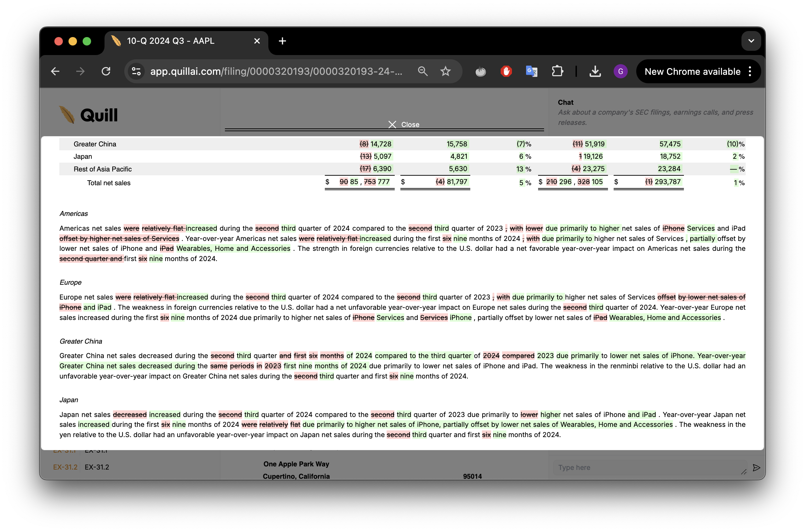Viewport: 805px width, 532px height.
Task: Click the chat Type here field
Action: (x=649, y=467)
